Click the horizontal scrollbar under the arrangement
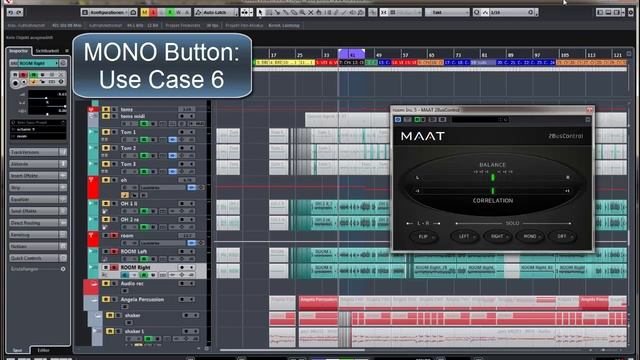Image resolution: width=640 pixels, height=360 pixels. pos(292,350)
